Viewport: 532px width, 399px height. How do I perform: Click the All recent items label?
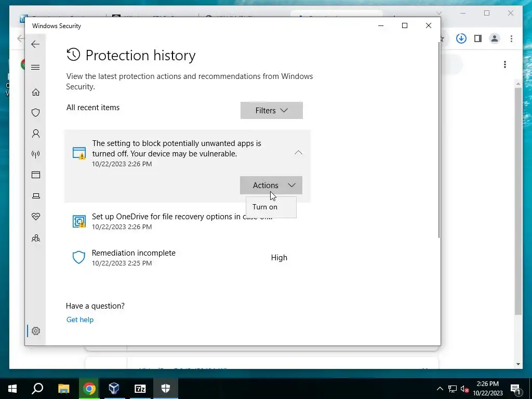click(93, 108)
